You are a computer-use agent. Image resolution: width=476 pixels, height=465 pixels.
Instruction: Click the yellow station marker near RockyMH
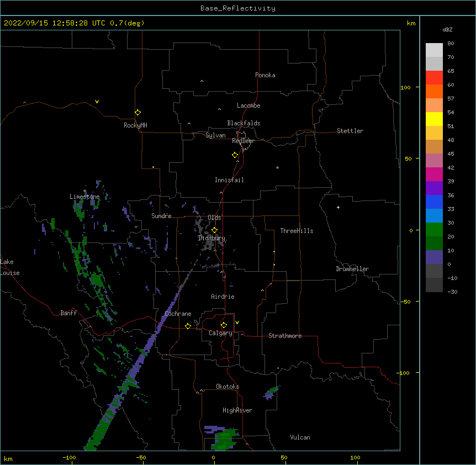[x=137, y=113]
